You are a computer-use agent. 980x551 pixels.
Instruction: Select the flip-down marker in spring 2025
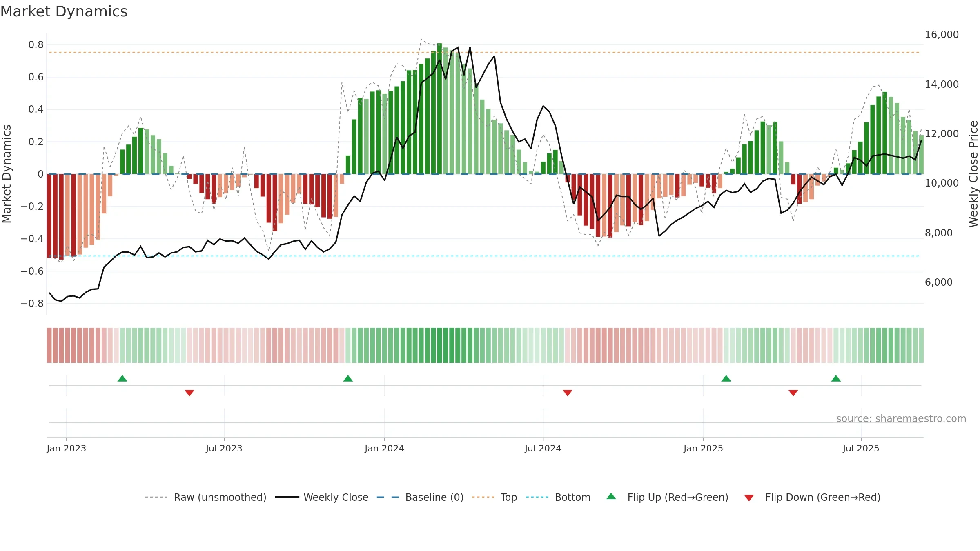click(x=793, y=393)
